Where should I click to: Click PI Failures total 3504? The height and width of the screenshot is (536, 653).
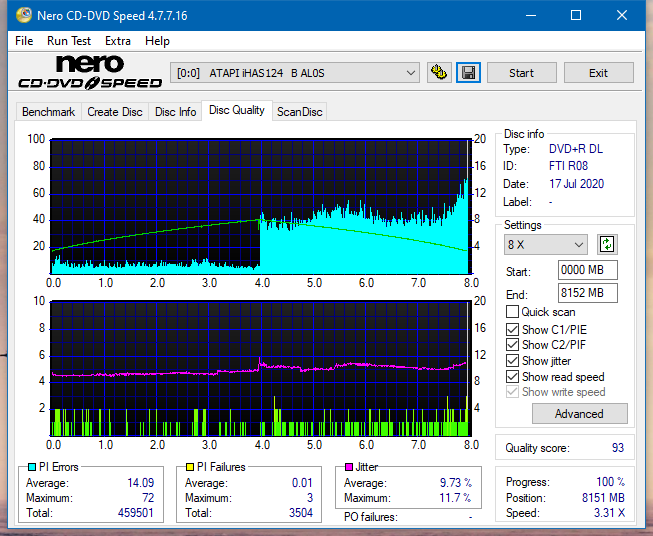301,513
